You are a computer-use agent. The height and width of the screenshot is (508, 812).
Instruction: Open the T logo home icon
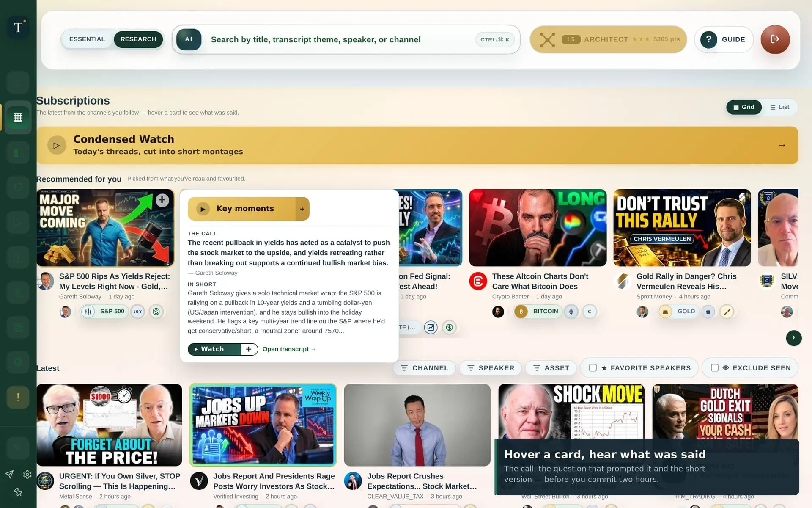click(18, 28)
